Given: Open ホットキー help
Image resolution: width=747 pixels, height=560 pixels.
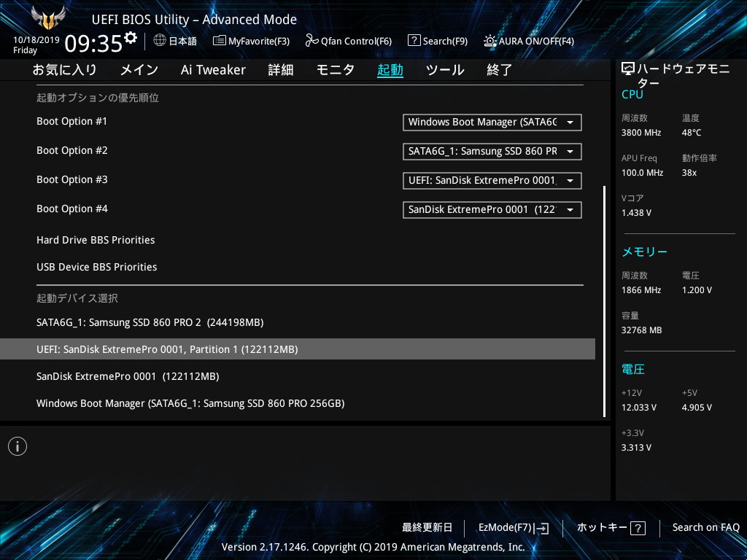Looking at the screenshot, I should [611, 528].
